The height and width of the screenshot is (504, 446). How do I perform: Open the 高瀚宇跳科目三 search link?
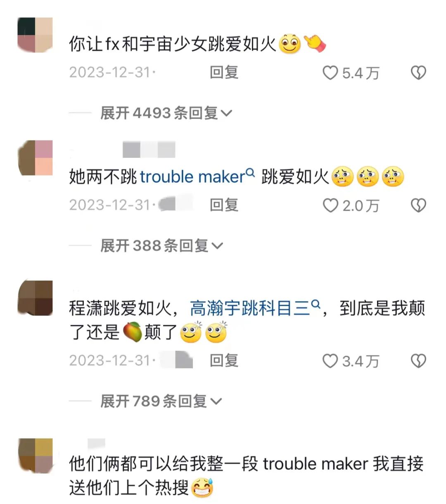250,309
